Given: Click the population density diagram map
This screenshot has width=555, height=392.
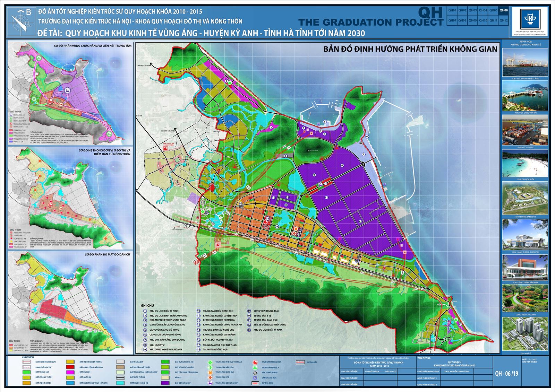Looking at the screenshot, I should (70, 302).
